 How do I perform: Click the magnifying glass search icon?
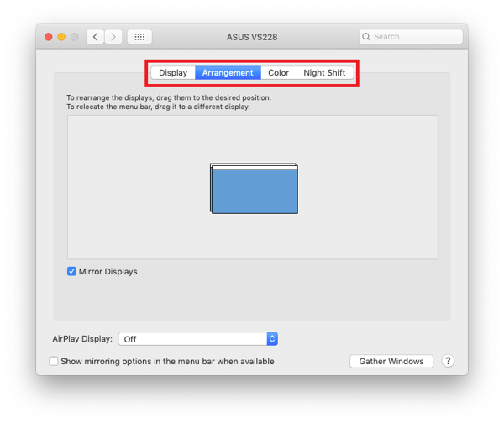366,37
